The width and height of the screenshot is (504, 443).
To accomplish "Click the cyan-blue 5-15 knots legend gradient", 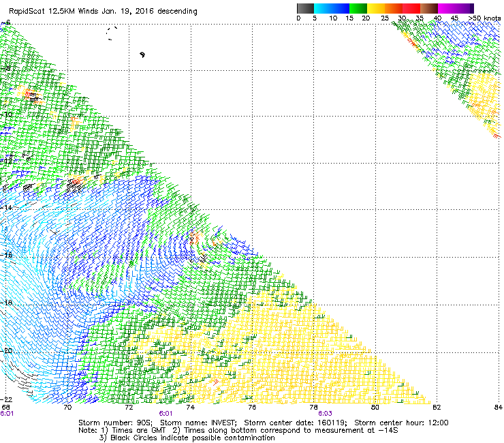I will click(332, 8).
